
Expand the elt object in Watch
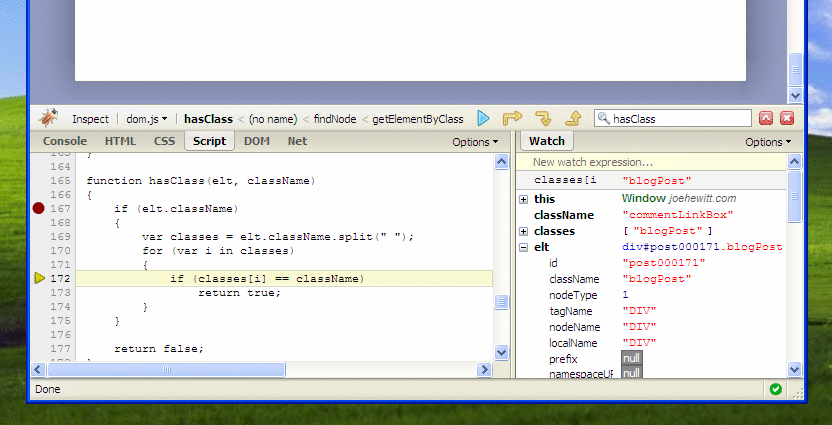(524, 247)
